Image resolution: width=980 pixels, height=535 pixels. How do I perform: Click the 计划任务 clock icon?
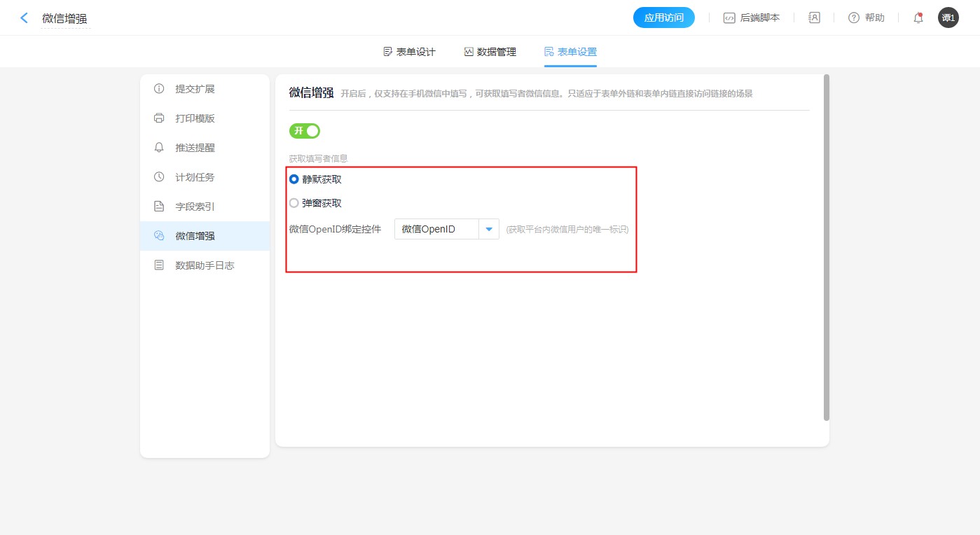159,177
